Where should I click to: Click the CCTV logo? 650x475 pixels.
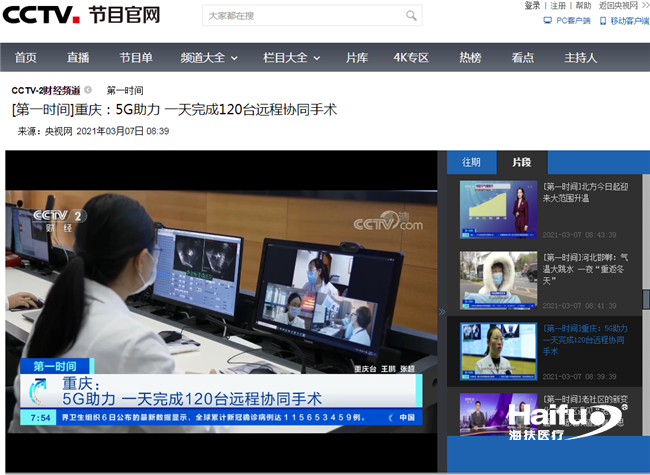point(39,15)
